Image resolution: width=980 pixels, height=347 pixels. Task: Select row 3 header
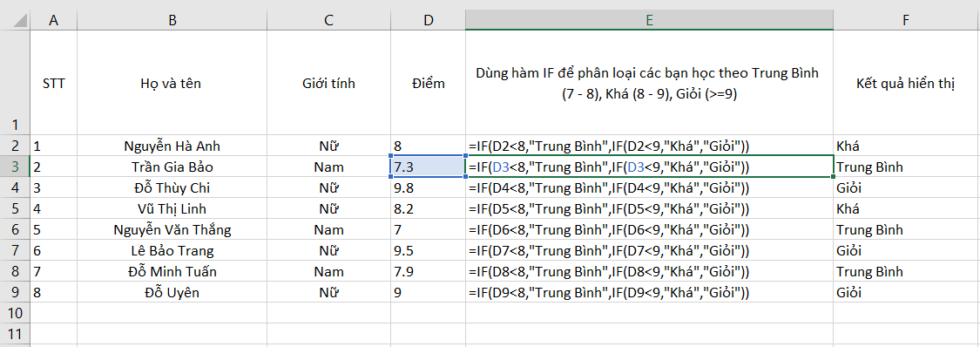pyautogui.click(x=15, y=167)
